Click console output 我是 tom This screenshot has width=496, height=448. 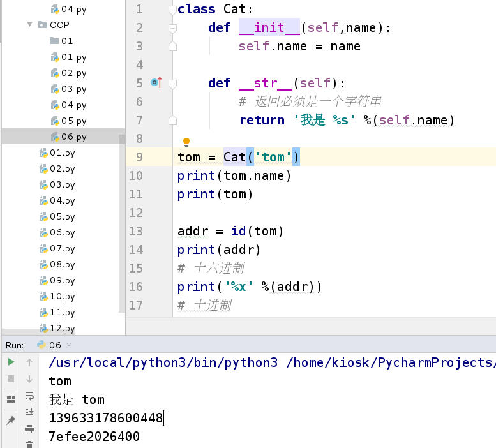pyautogui.click(x=77, y=399)
